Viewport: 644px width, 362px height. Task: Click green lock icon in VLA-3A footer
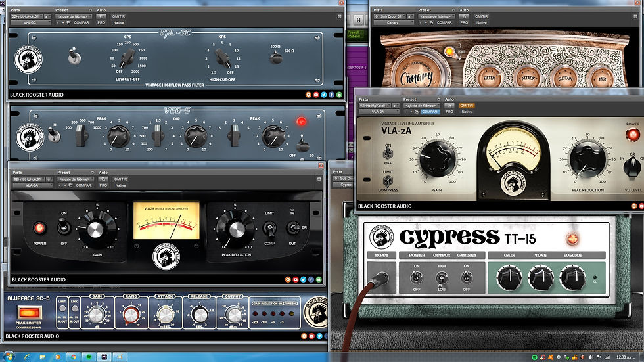click(319, 279)
